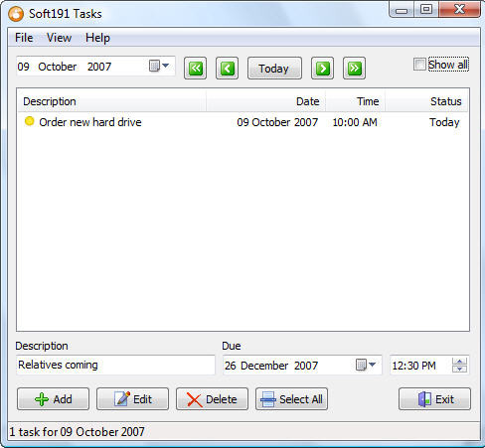Viewport: 485px width, 448px height.
Task: Open the Help menu
Action: (97, 38)
